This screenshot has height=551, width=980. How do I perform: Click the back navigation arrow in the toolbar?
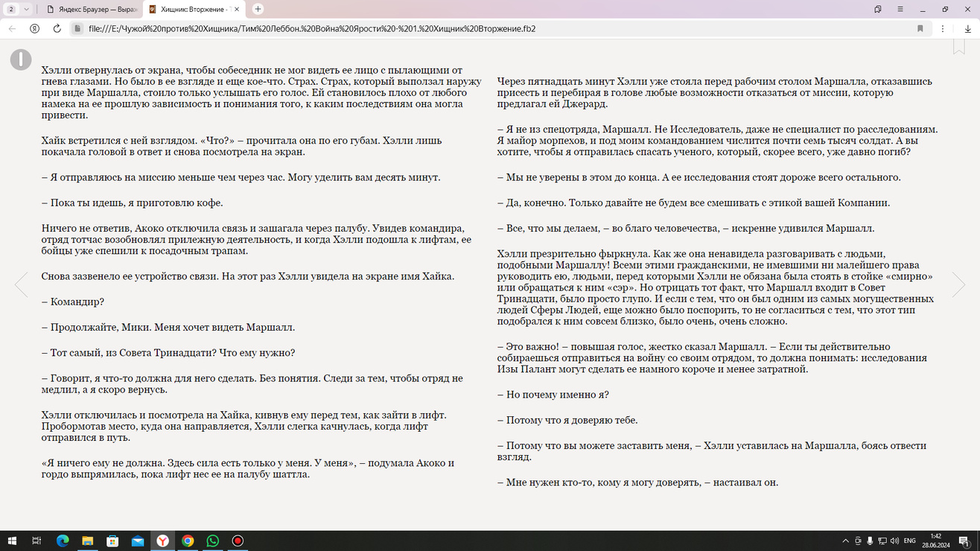[x=12, y=28]
